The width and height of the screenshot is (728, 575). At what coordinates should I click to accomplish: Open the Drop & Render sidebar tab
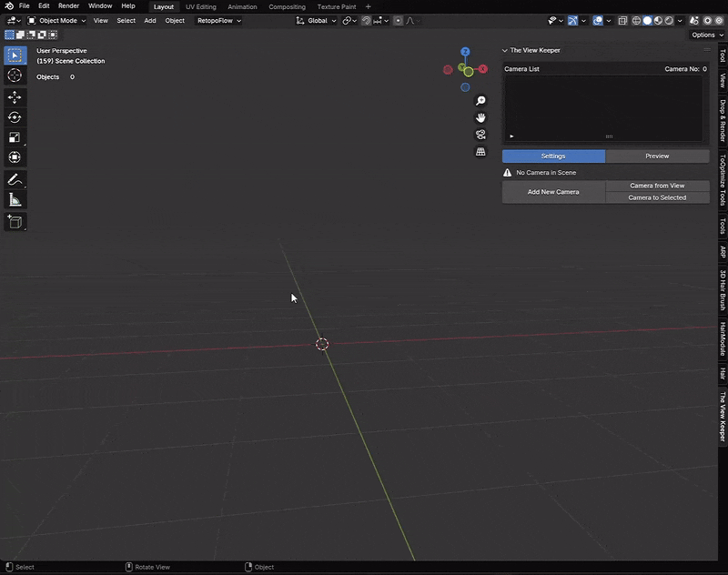click(x=723, y=120)
